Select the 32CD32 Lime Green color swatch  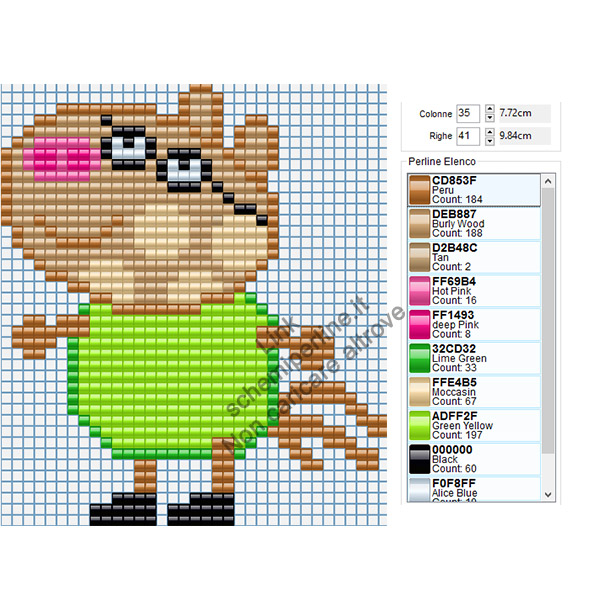coord(419,358)
